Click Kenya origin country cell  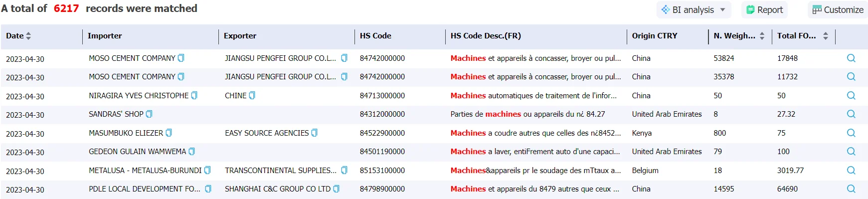[x=642, y=133]
